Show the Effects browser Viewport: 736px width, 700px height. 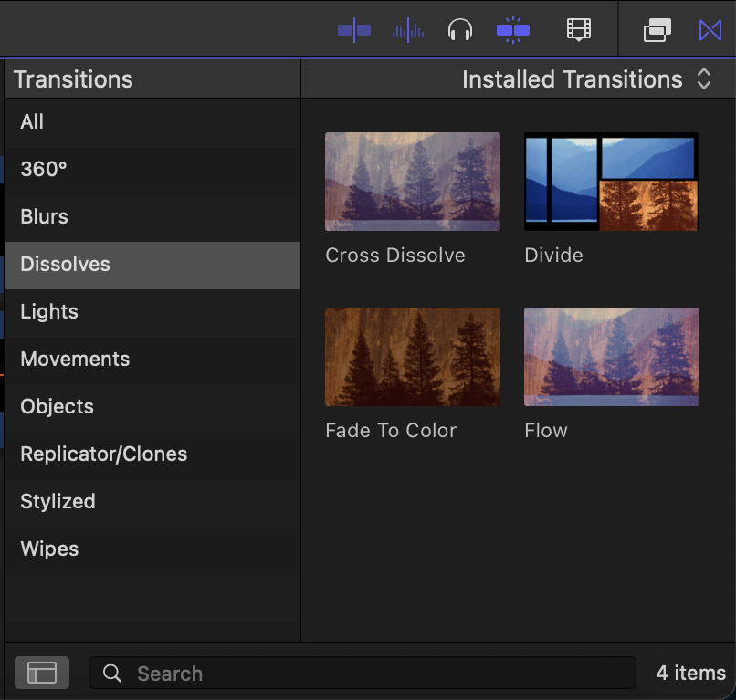pos(657,29)
